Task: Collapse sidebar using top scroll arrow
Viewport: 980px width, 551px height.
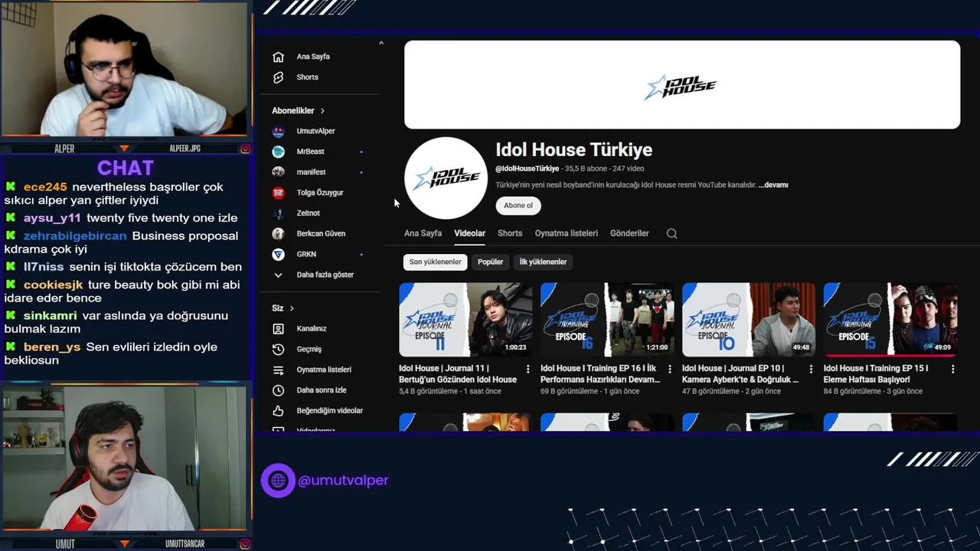Action: 381,43
